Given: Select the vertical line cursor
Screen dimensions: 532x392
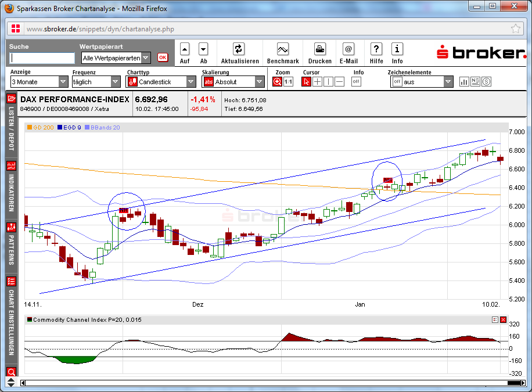Looking at the screenshot, I should pyautogui.click(x=328, y=82).
